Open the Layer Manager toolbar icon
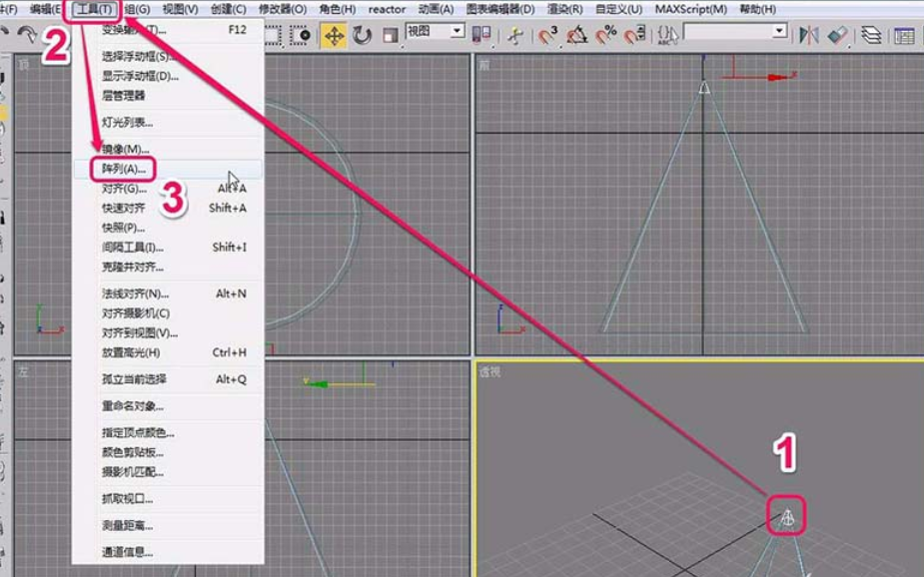 (872, 36)
